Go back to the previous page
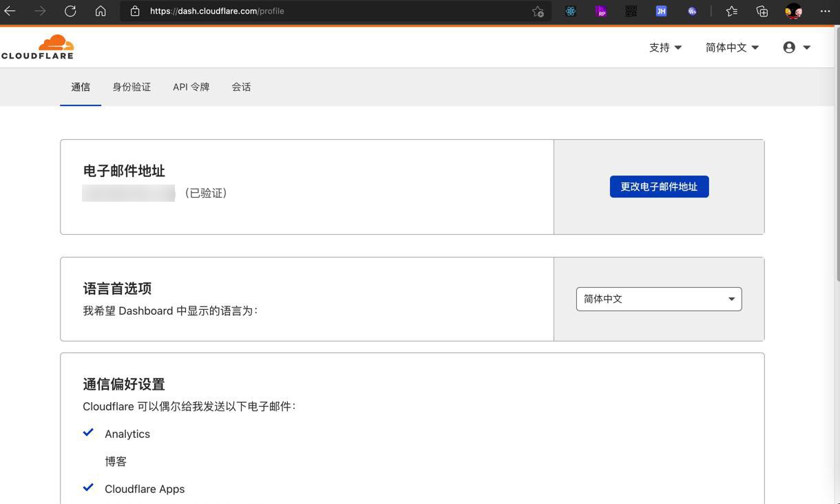 pyautogui.click(x=10, y=11)
